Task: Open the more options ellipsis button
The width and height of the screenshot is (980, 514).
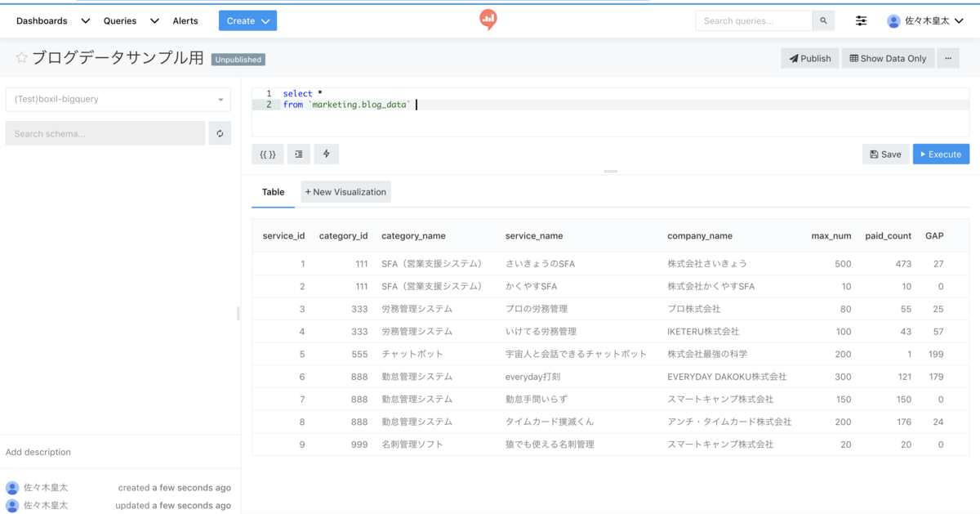Action: click(x=947, y=58)
